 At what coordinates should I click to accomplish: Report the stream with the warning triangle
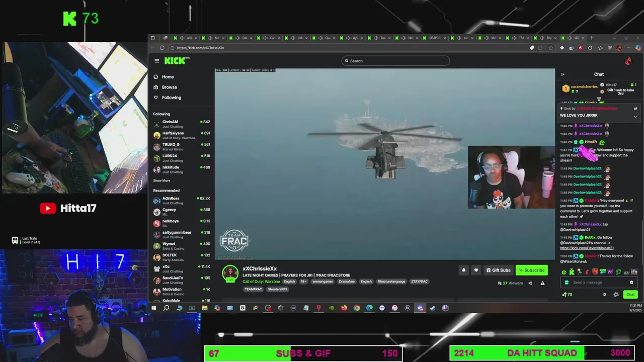(x=542, y=283)
